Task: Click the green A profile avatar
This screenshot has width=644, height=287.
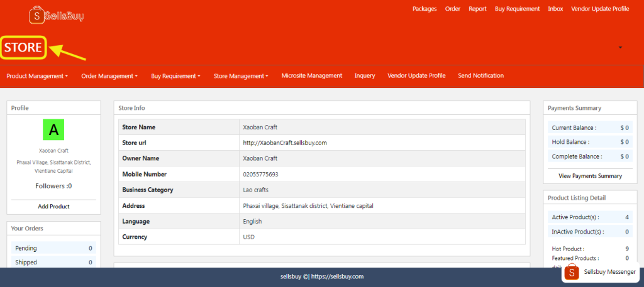Action: (53, 129)
